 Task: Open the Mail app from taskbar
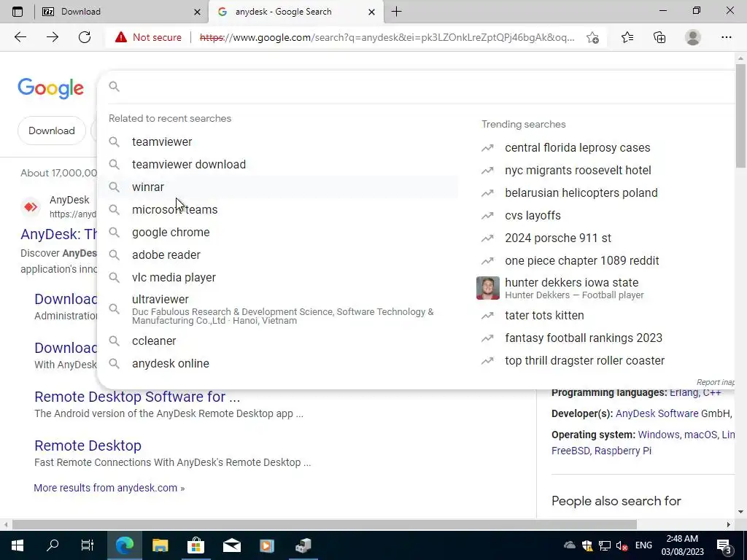click(231, 545)
